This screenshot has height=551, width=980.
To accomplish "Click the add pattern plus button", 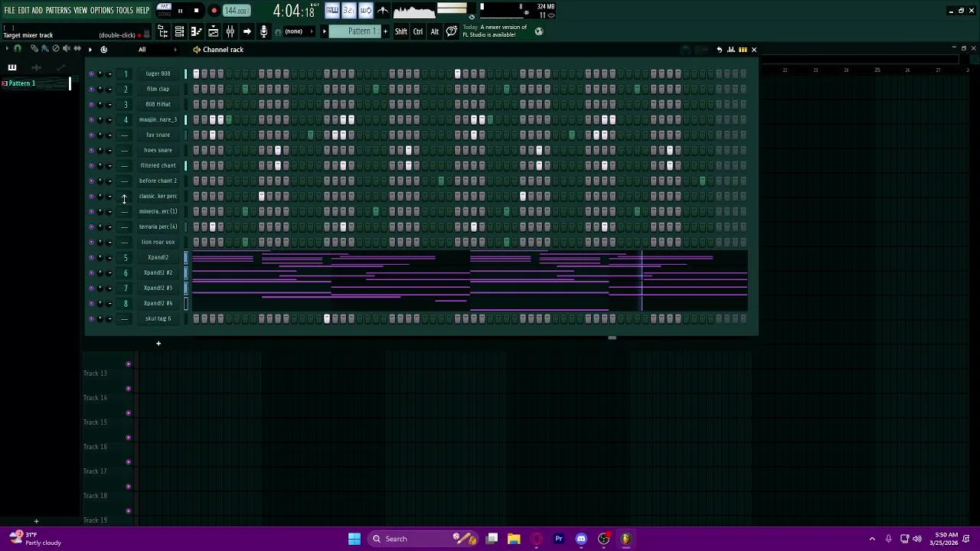I will 385,31.
